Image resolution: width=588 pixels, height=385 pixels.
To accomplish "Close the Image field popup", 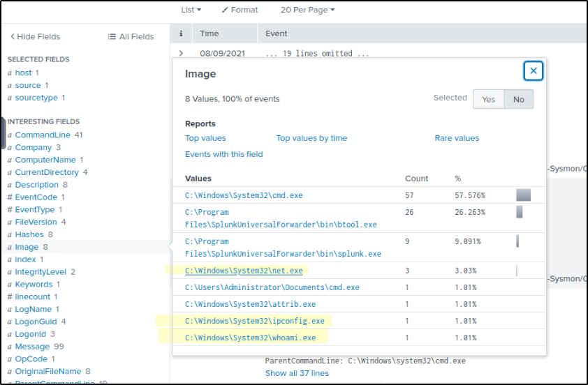I will [534, 71].
